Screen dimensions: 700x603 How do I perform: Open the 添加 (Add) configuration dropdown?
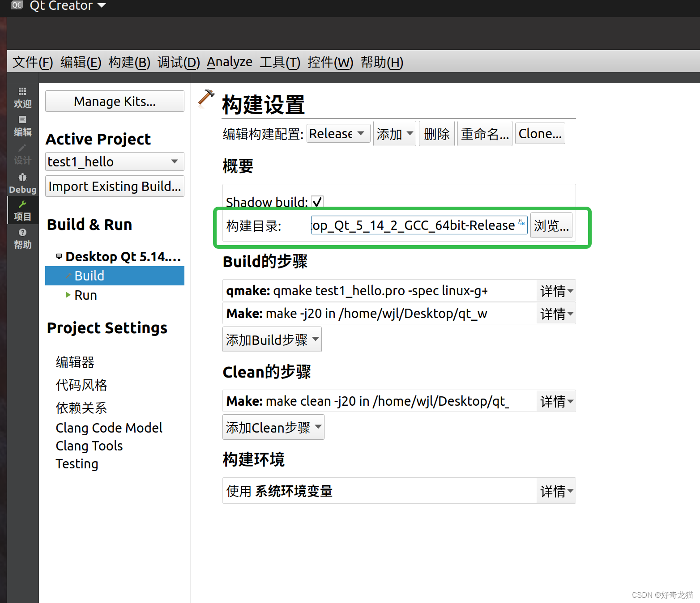tap(395, 134)
